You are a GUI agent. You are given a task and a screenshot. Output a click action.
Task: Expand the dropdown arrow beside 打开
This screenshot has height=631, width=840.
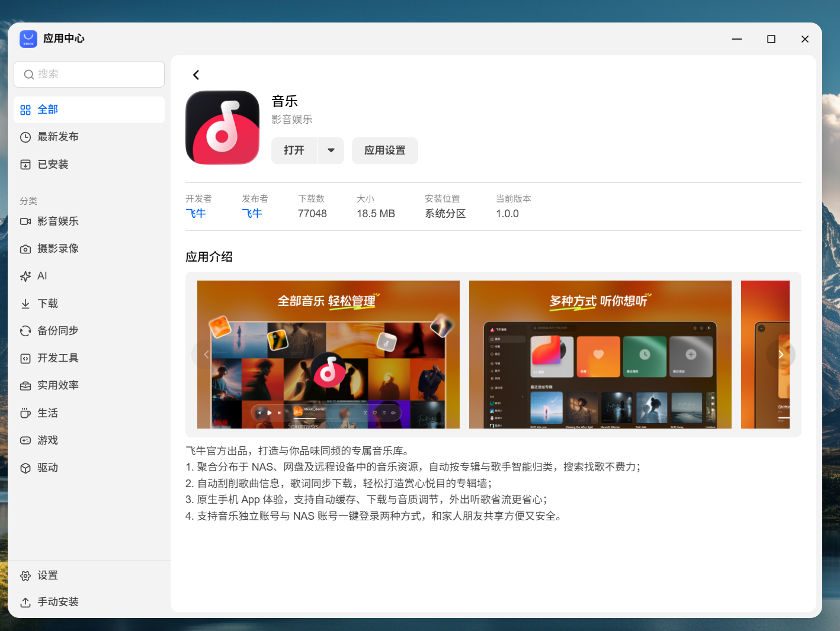[331, 150]
